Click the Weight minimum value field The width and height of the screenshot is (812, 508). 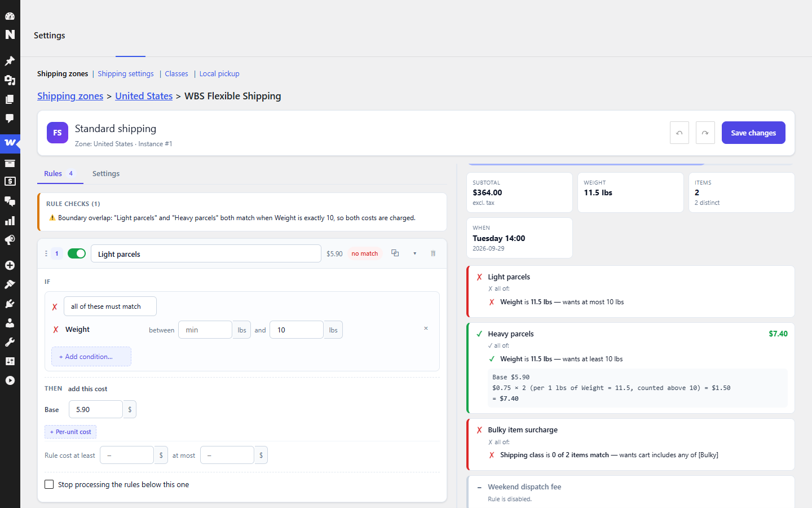pyautogui.click(x=205, y=330)
